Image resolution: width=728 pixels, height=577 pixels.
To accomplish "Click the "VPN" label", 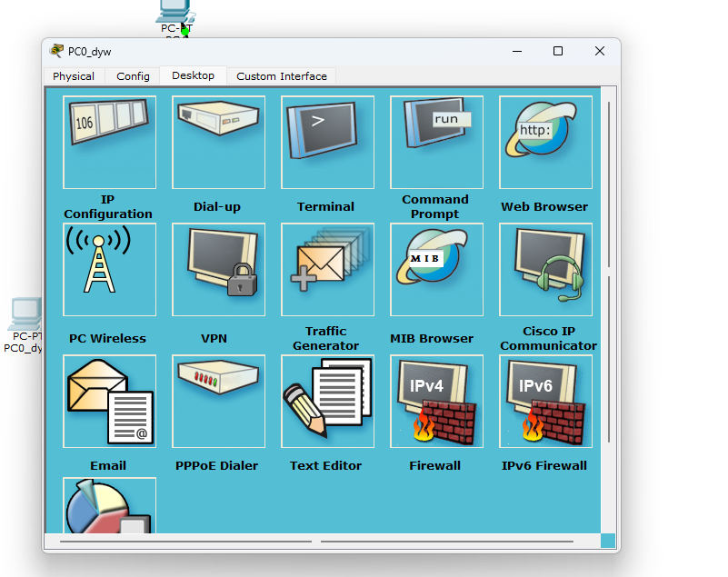I will click(x=214, y=338).
